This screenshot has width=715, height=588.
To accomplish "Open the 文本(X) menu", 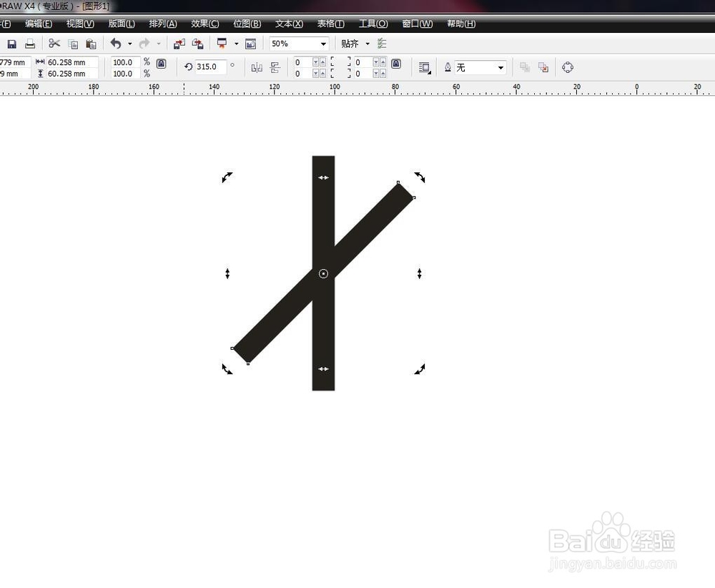I will tap(289, 24).
